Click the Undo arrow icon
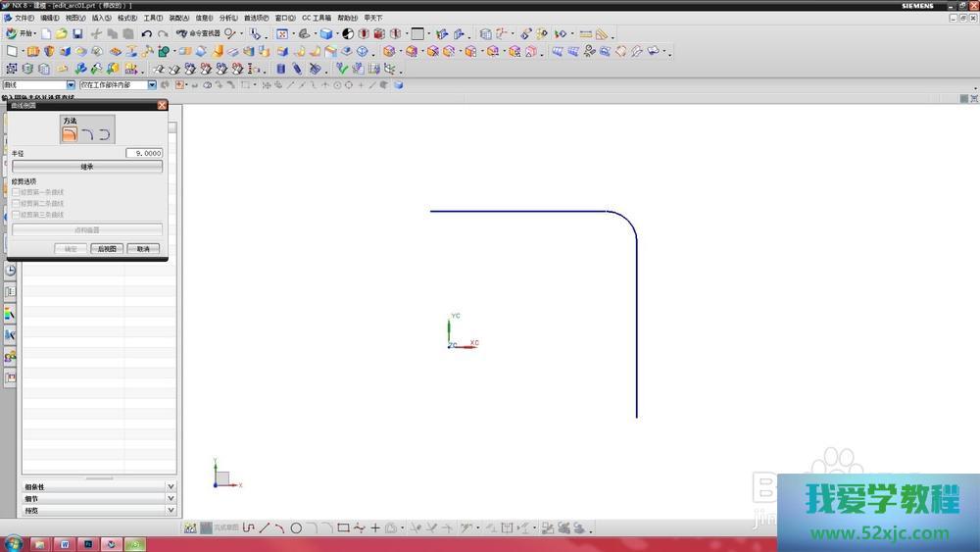Viewport: 980px width, 552px height. coord(147,33)
